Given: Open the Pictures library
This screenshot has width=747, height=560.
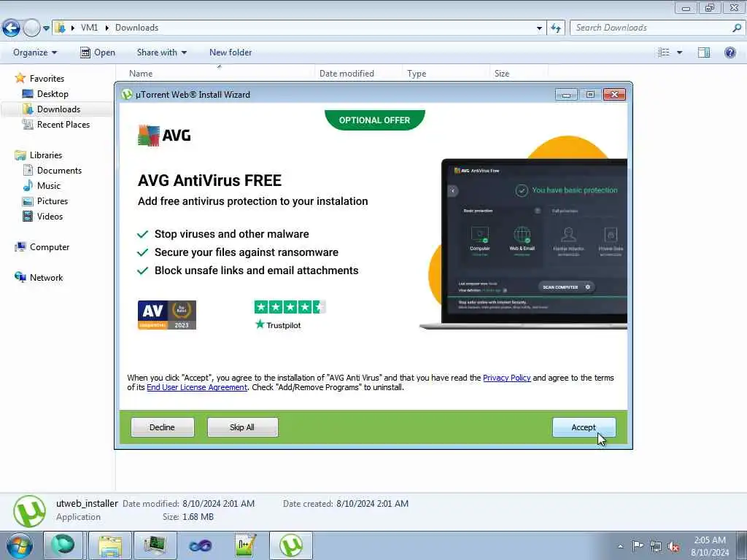Looking at the screenshot, I should [x=45, y=201].
